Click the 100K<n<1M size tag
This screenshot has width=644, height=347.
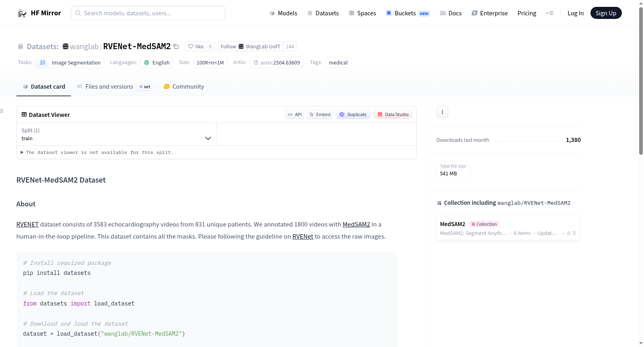point(210,62)
